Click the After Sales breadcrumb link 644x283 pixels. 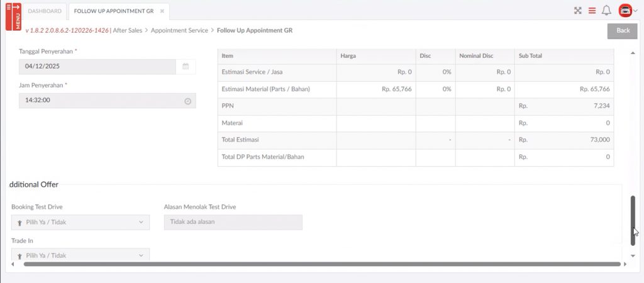(x=127, y=30)
